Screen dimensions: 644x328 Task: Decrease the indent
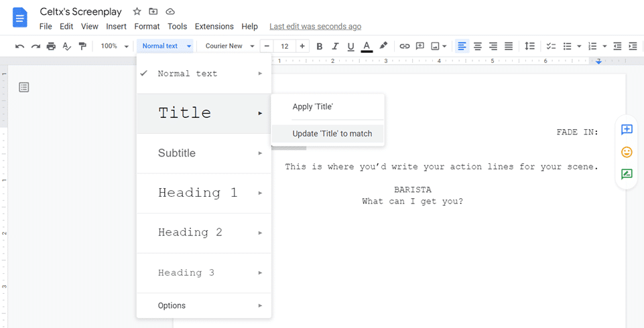coord(617,46)
